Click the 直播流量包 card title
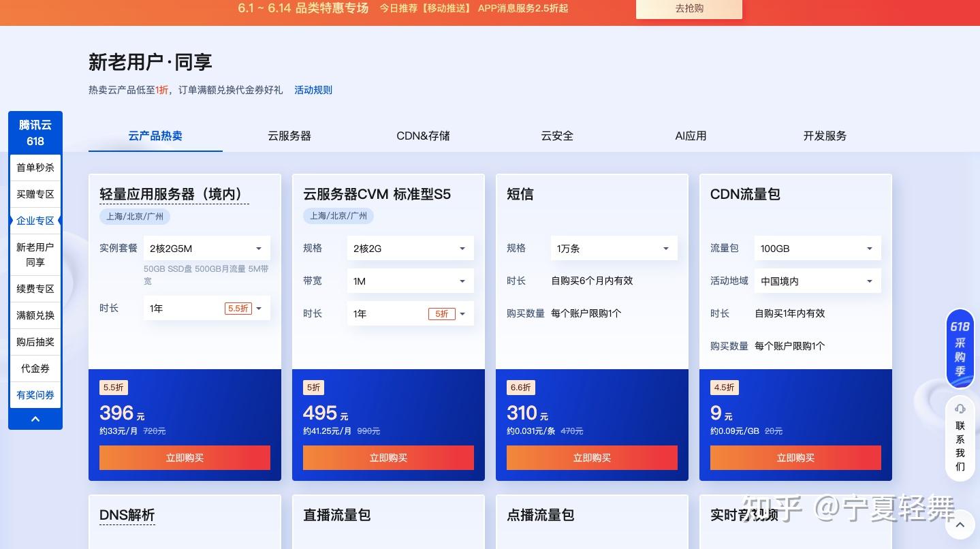The height and width of the screenshot is (549, 980). 336,515
